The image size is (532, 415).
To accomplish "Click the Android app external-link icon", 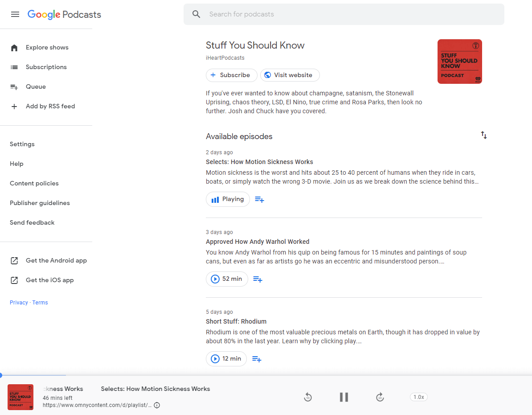I will 14,261.
